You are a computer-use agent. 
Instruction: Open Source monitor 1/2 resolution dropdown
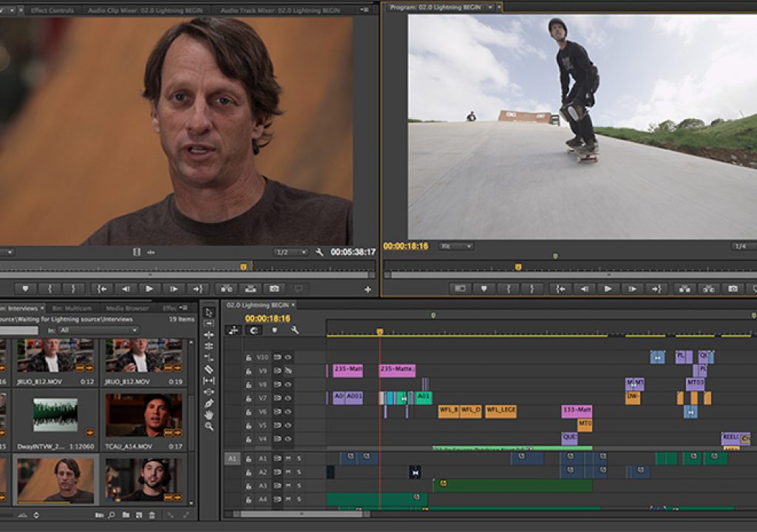(x=290, y=252)
